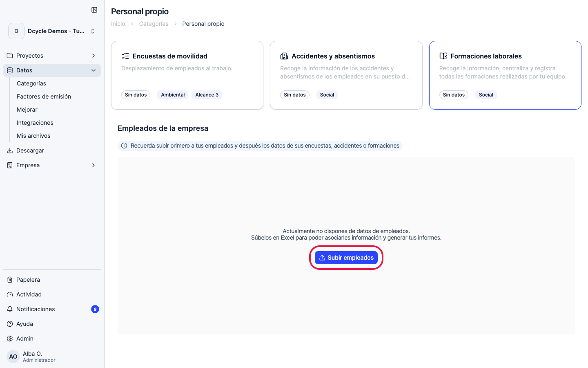The image size is (588, 368).
Task: Click the Admin gear icon
Action: [10, 339]
